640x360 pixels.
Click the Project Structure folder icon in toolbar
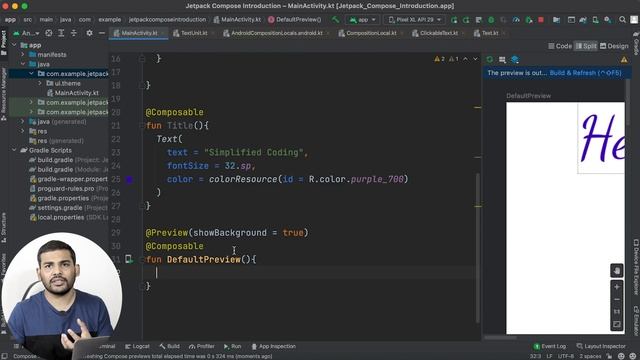(556, 19)
